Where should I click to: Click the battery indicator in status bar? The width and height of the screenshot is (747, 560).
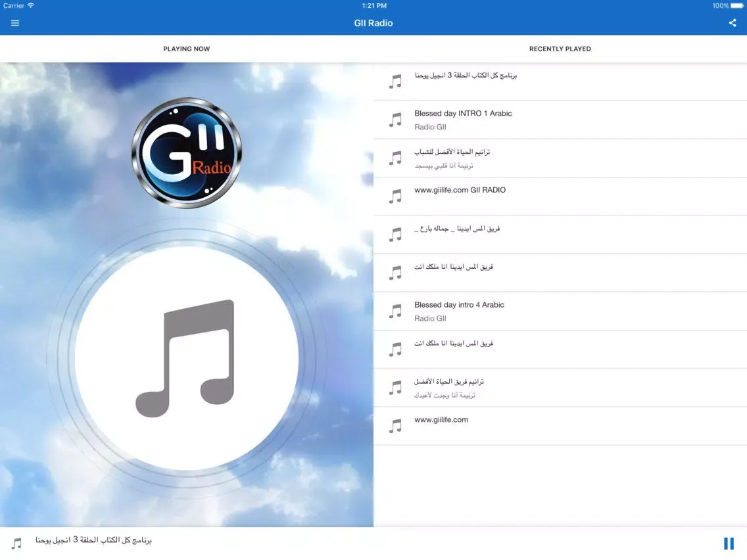(737, 6)
